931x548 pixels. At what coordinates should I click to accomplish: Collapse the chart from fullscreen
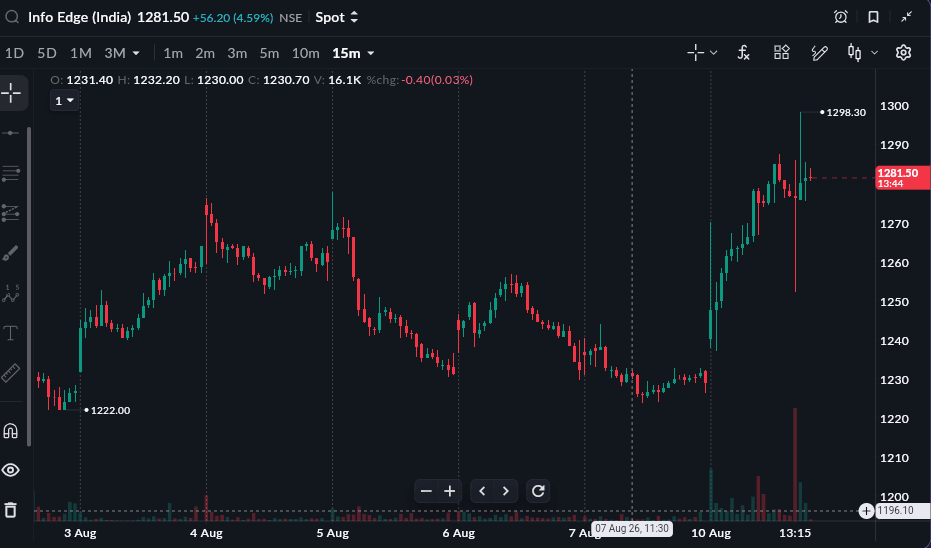pos(906,17)
